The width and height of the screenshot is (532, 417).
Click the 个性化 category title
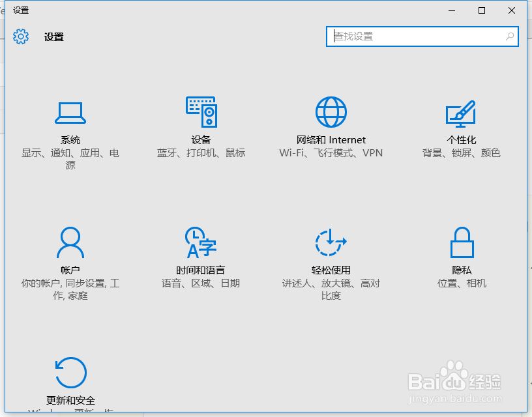pyautogui.click(x=462, y=139)
